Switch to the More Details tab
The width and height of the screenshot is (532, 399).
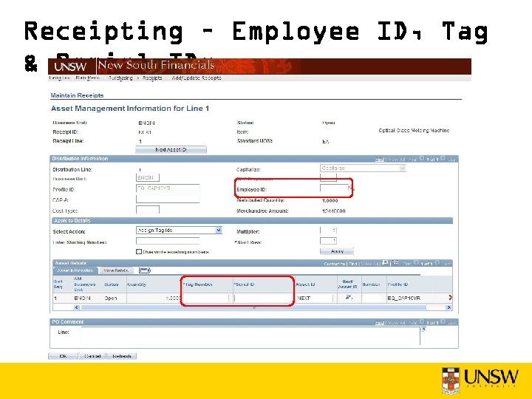point(116,270)
